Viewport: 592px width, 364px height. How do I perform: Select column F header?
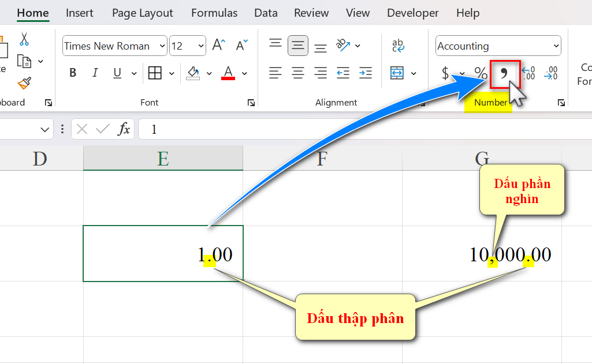pyautogui.click(x=322, y=158)
